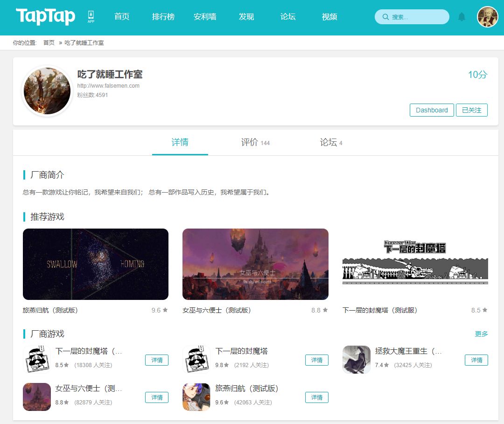Click the 首页 breadcrumb link

49,43
